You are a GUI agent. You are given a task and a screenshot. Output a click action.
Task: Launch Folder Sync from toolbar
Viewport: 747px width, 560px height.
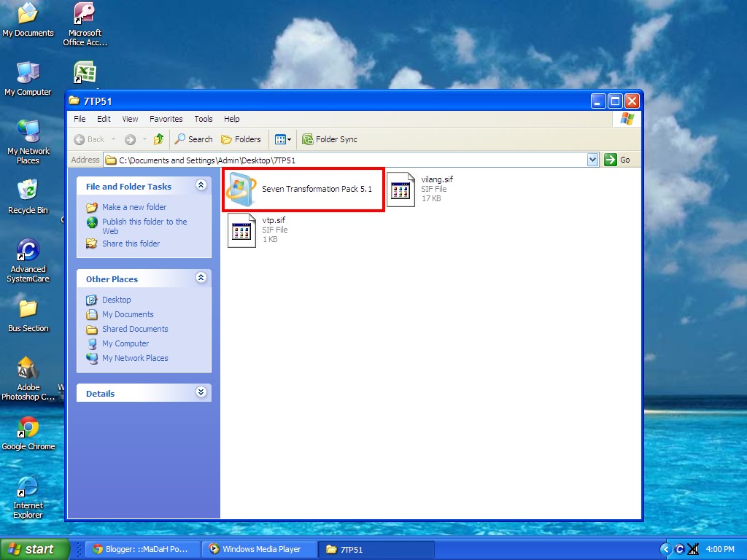tap(330, 139)
